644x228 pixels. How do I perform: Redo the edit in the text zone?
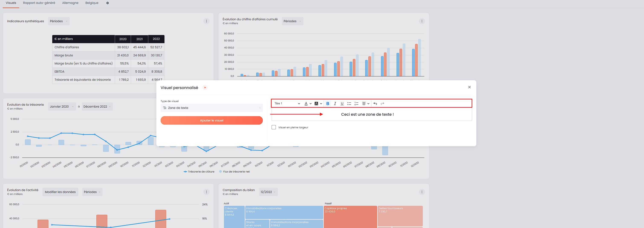coord(382,104)
